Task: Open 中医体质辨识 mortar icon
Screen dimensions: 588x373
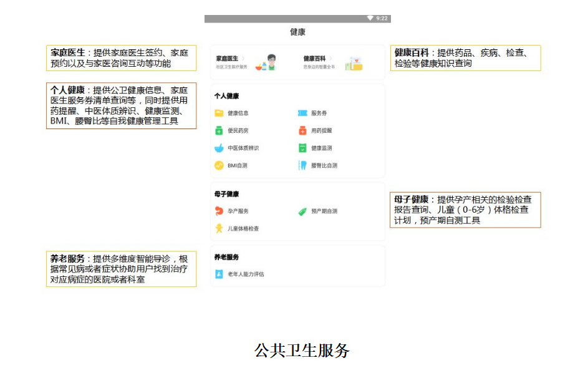Action: (219, 148)
